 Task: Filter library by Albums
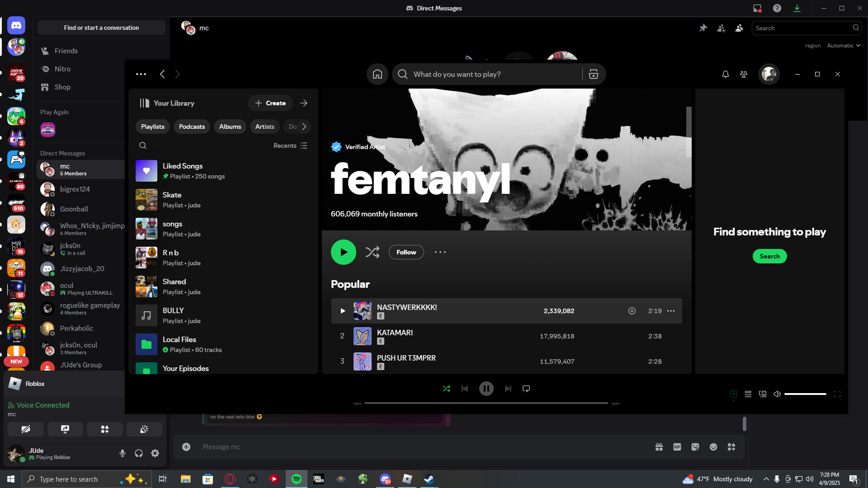pos(230,127)
